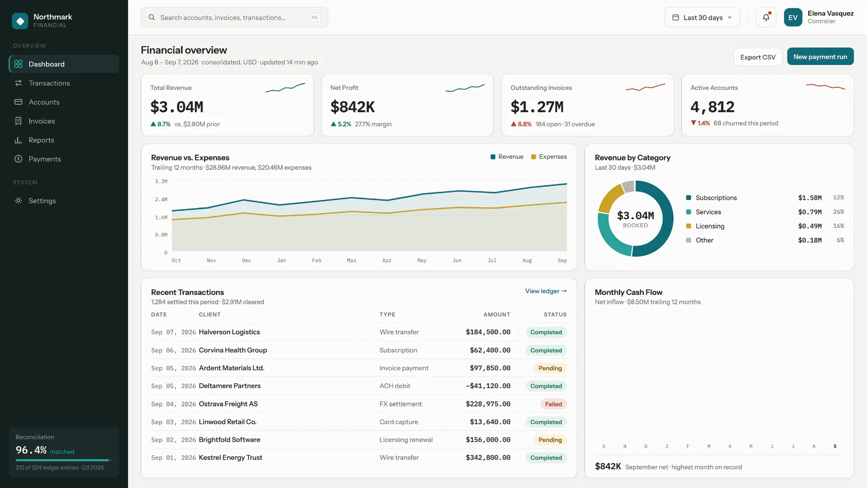Click the Subscriptions teal color swatch
868x488 pixels.
click(x=689, y=197)
